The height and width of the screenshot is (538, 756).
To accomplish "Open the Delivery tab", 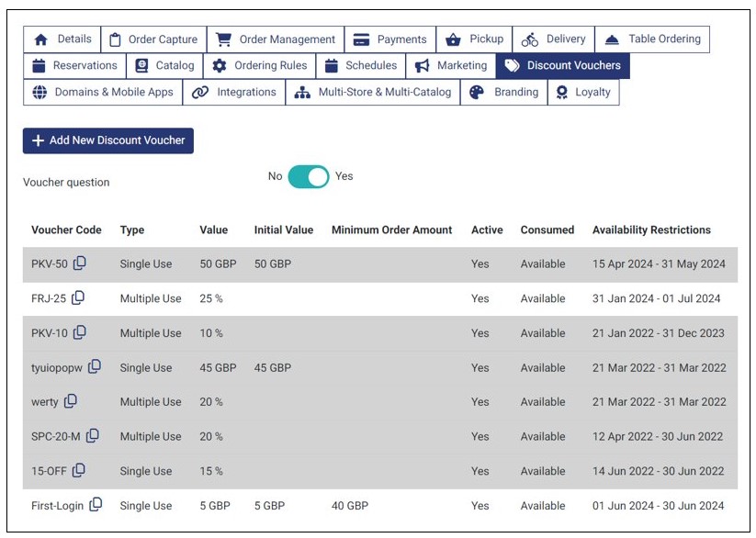I will tap(554, 39).
